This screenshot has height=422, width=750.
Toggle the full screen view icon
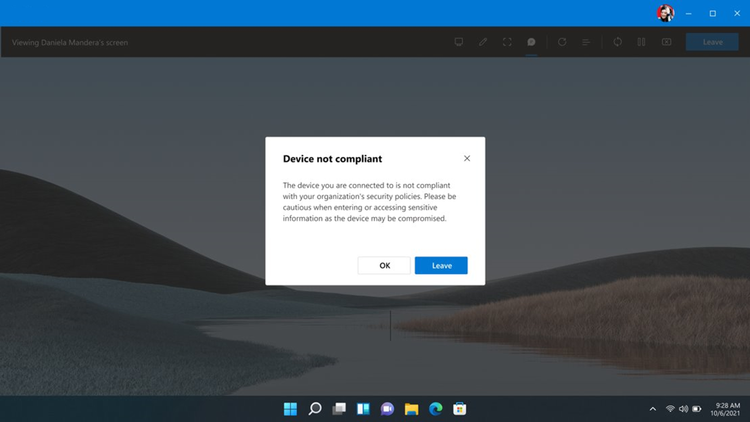(507, 42)
